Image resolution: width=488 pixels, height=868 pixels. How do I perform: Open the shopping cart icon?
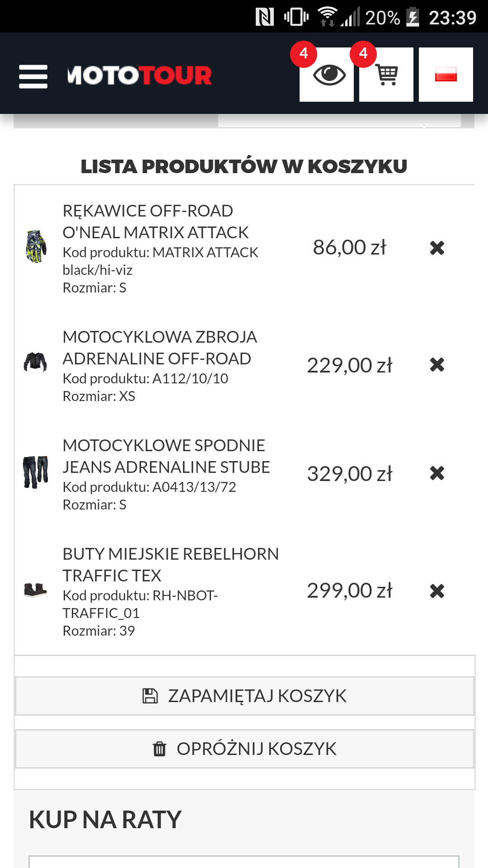pos(386,75)
